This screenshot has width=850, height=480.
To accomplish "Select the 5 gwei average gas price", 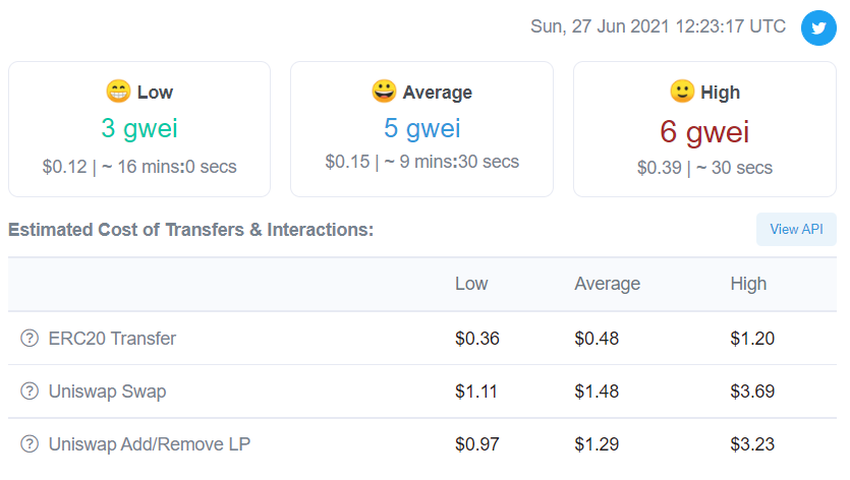I will tap(421, 128).
